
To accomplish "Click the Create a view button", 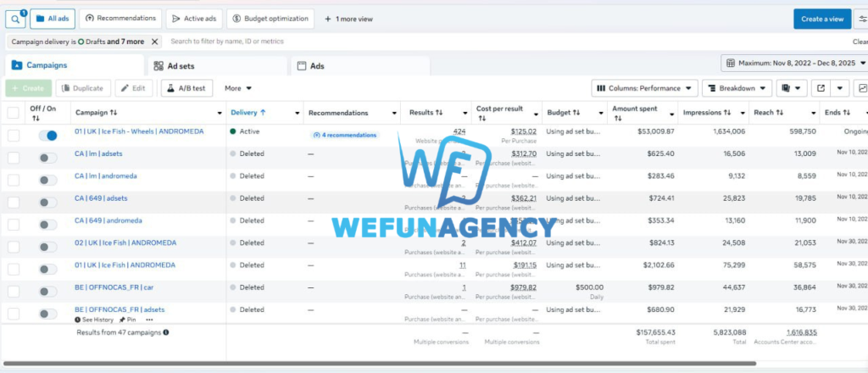I will (x=821, y=19).
